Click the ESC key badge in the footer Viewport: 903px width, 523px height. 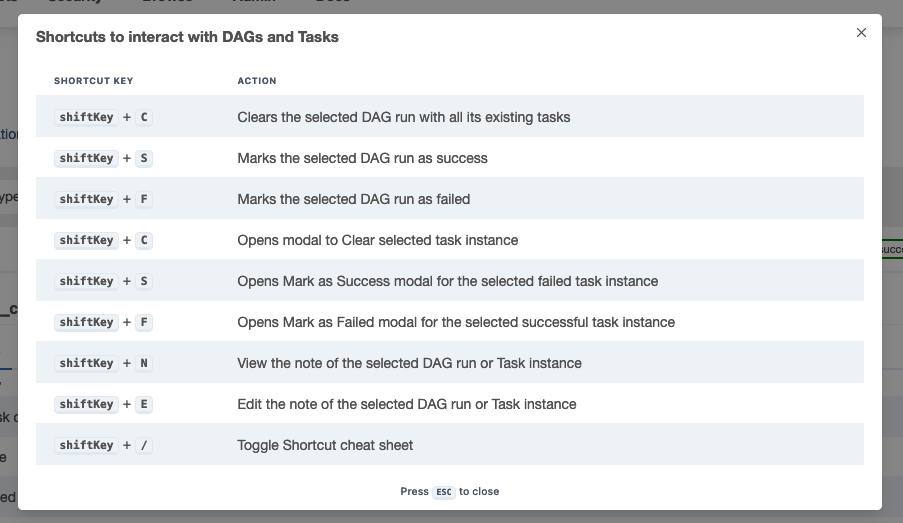(x=443, y=492)
